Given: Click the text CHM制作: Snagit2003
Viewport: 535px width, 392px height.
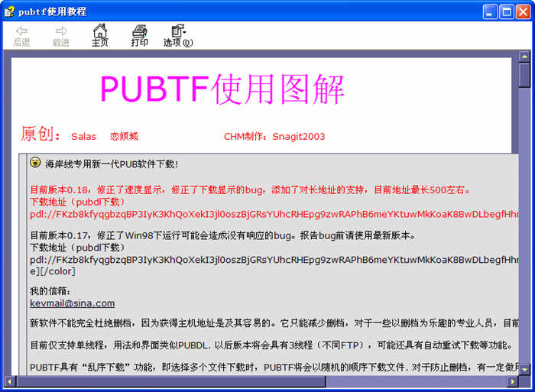Looking at the screenshot, I should pyautogui.click(x=274, y=137).
